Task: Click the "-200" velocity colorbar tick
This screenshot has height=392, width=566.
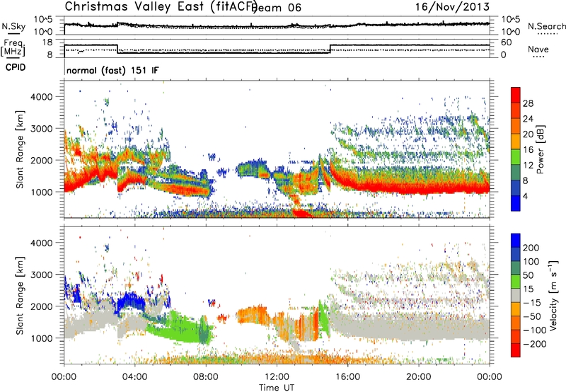Action: pos(534,344)
